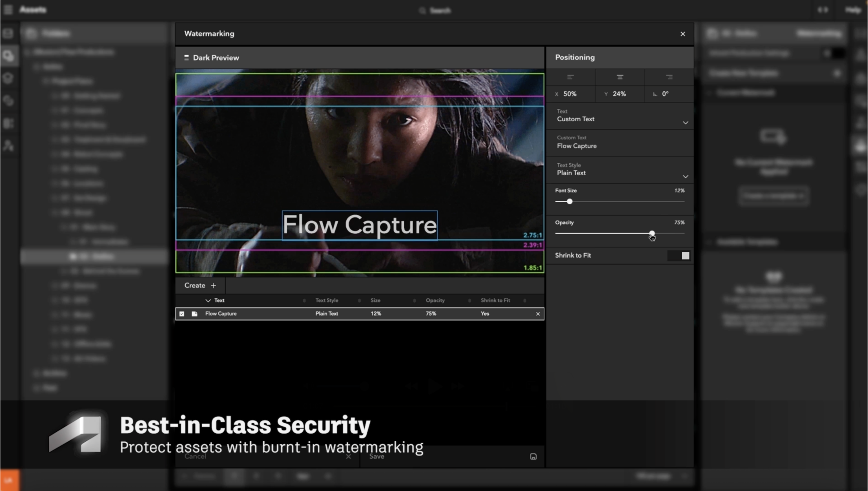Click the Custom Text input field
The image size is (868, 491).
point(619,146)
